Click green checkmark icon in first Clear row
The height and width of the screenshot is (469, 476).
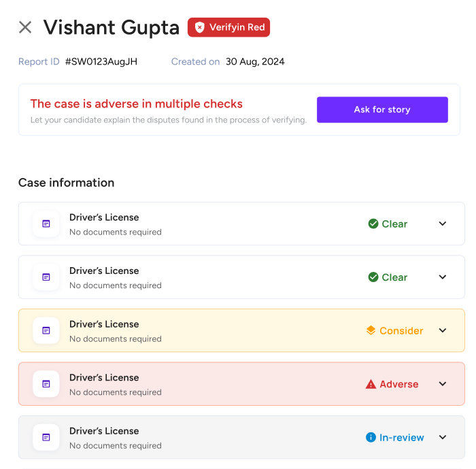pyautogui.click(x=373, y=224)
